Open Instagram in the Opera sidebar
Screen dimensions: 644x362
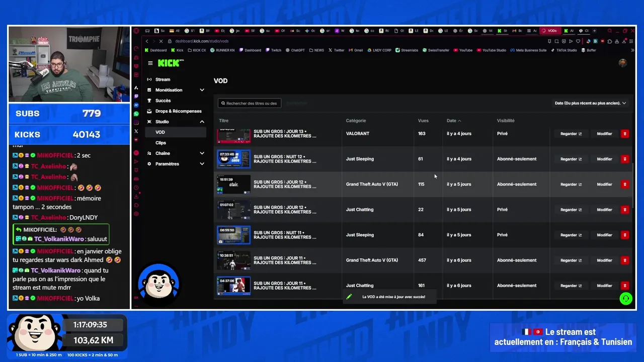136,122
